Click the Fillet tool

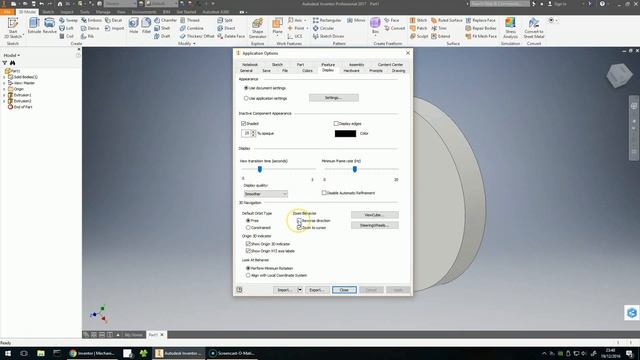coord(146,26)
